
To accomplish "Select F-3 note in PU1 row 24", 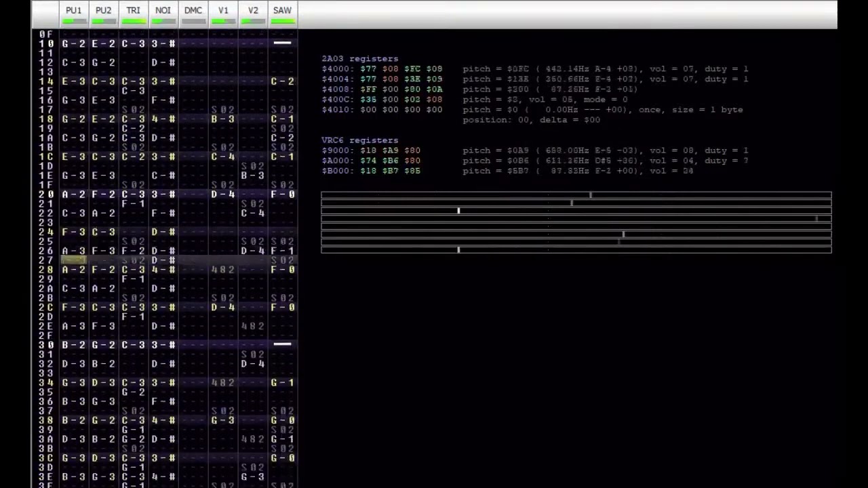I will click(74, 232).
